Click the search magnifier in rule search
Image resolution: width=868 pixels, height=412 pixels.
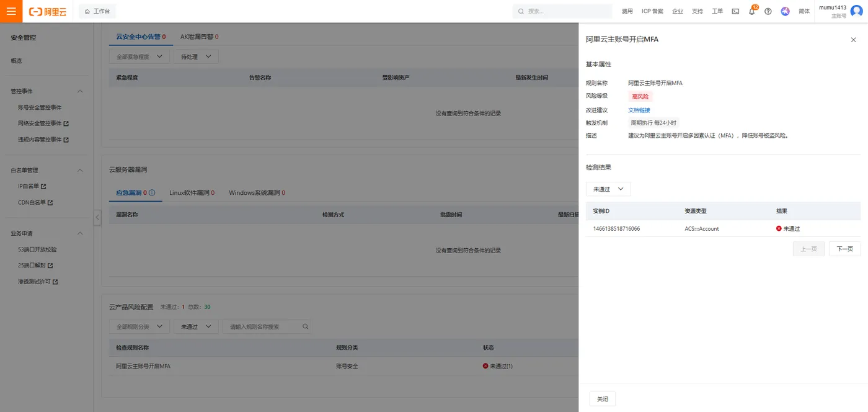[305, 326]
